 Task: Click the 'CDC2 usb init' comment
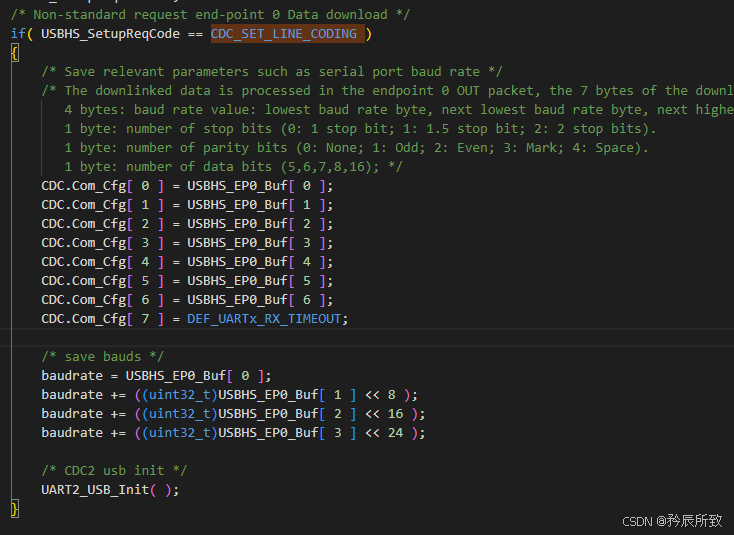point(114,470)
